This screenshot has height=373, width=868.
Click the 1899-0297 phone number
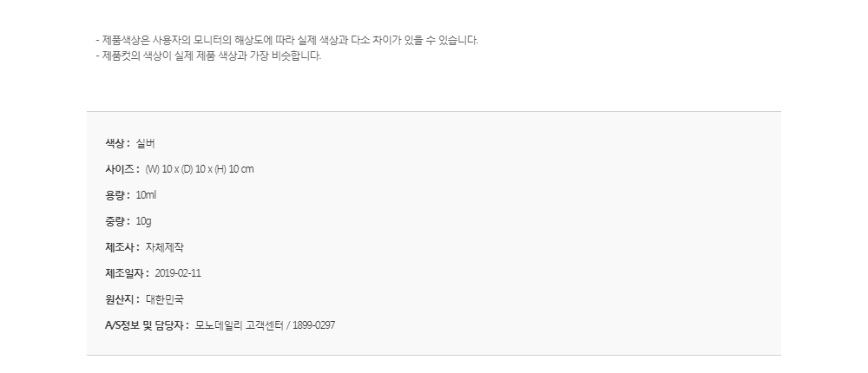pyautogui.click(x=313, y=325)
